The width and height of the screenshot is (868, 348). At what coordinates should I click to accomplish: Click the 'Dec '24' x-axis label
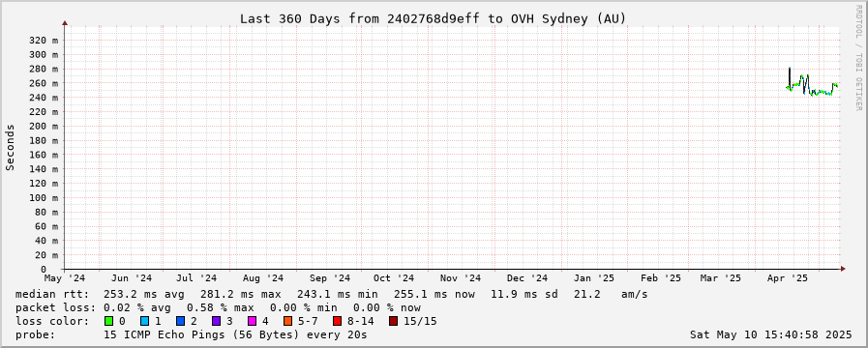(527, 277)
